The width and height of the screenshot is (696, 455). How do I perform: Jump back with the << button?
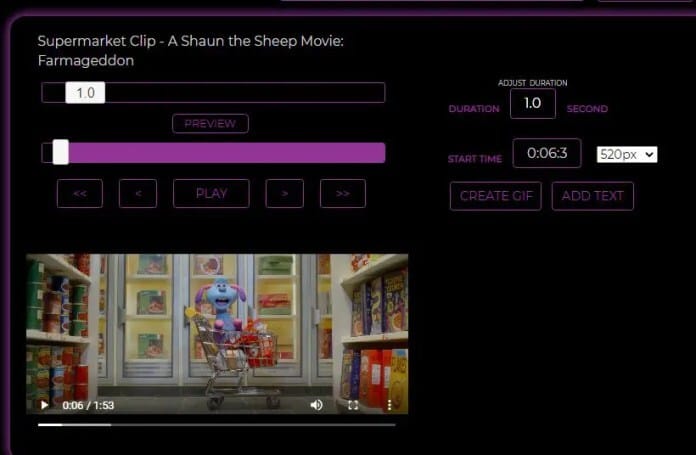pyautogui.click(x=80, y=194)
